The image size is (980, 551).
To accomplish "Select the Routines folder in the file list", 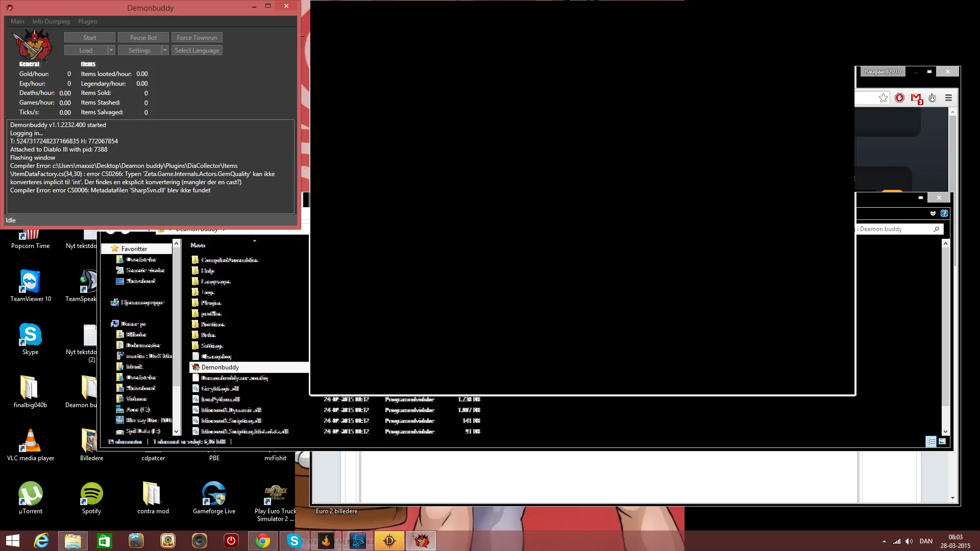I will [213, 324].
